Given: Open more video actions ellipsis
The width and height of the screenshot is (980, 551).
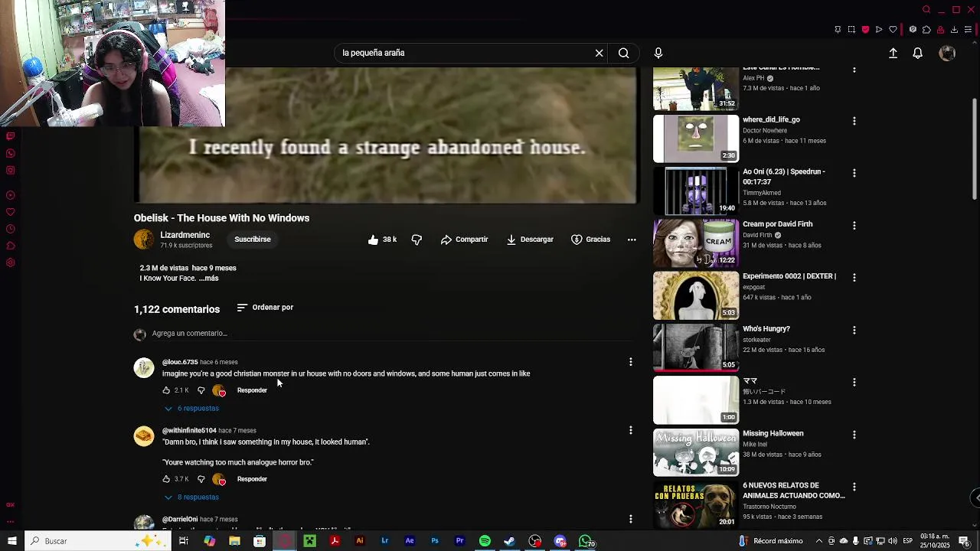Looking at the screenshot, I should click(x=632, y=240).
